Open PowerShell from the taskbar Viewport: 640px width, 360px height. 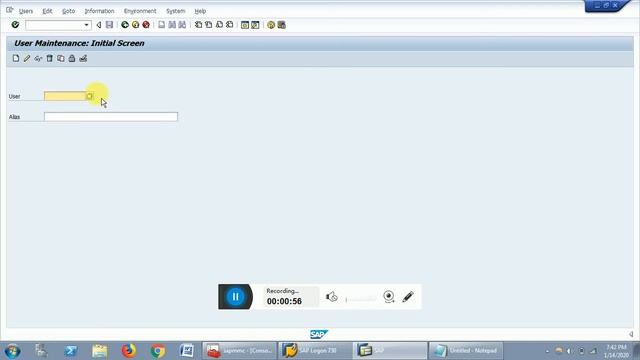pos(70,351)
